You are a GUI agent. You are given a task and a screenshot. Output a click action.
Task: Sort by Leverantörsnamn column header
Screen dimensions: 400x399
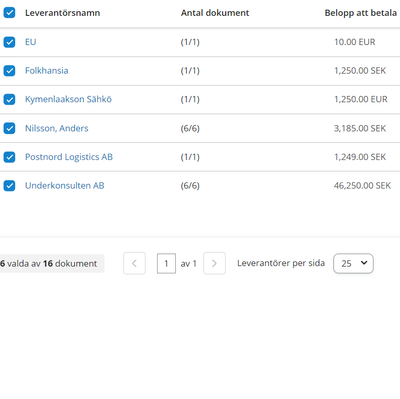tap(62, 13)
